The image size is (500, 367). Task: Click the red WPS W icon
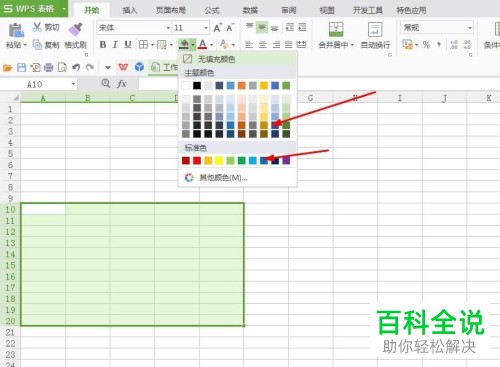point(123,67)
